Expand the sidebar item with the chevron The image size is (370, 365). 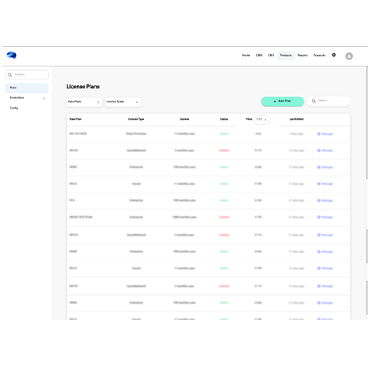(x=27, y=98)
